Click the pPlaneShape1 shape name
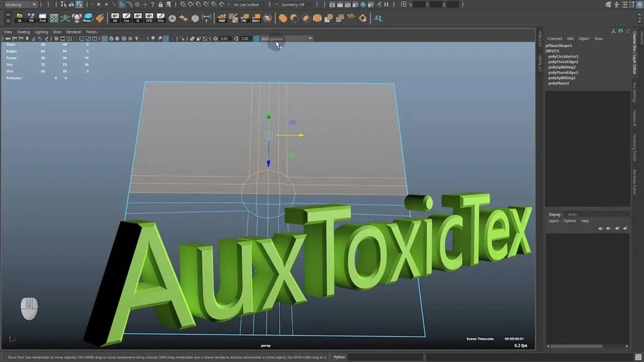 point(559,46)
